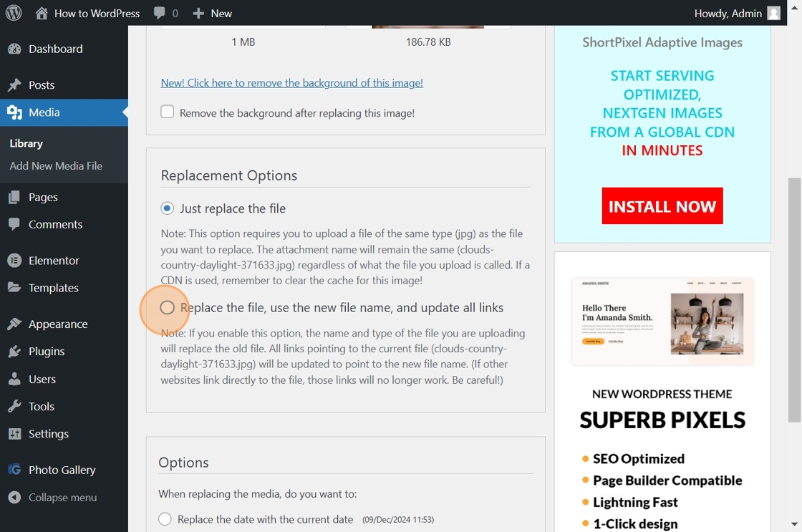Click the Pages icon in sidebar
This screenshot has width=802, height=532.
(x=14, y=197)
